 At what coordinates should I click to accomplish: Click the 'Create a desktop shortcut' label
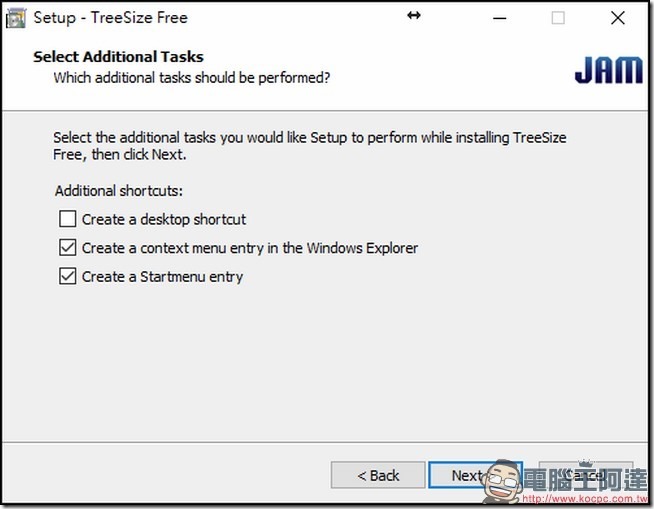point(164,219)
